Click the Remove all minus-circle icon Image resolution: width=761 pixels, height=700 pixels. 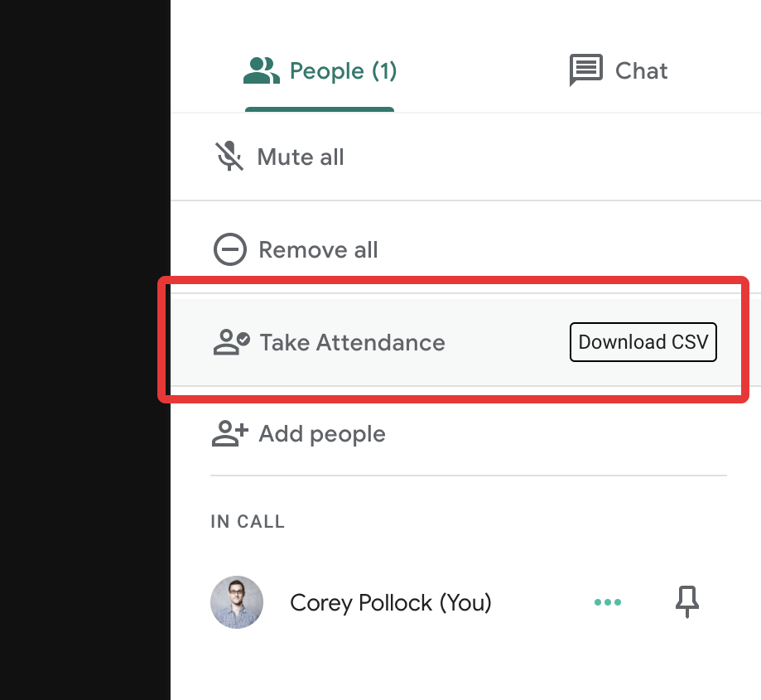pos(230,249)
